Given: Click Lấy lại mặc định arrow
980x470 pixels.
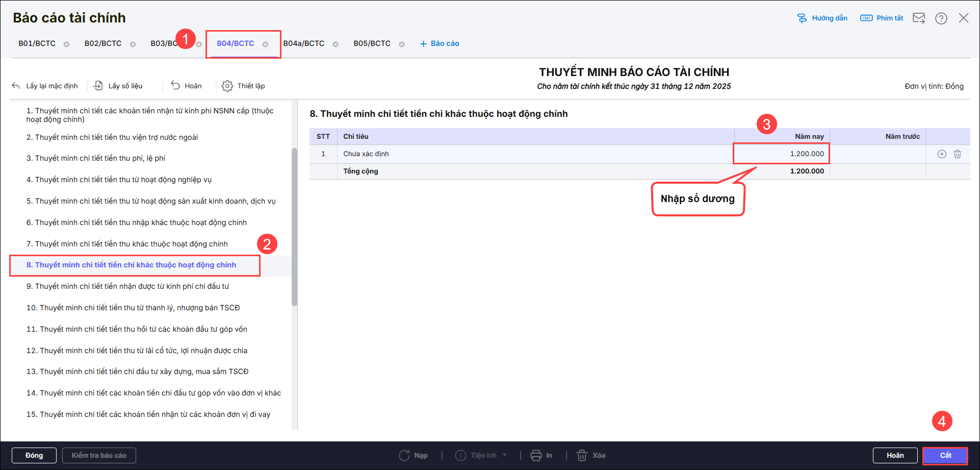Looking at the screenshot, I should point(16,86).
